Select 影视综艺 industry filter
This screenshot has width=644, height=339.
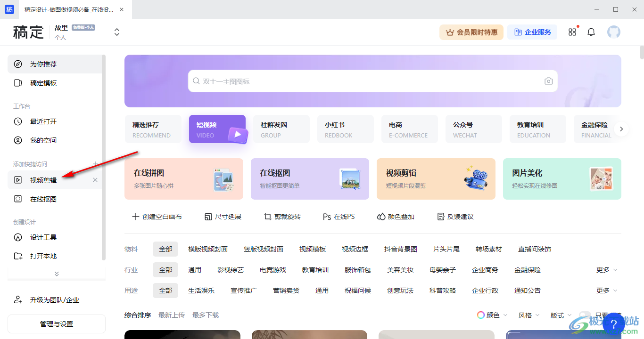pyautogui.click(x=231, y=270)
